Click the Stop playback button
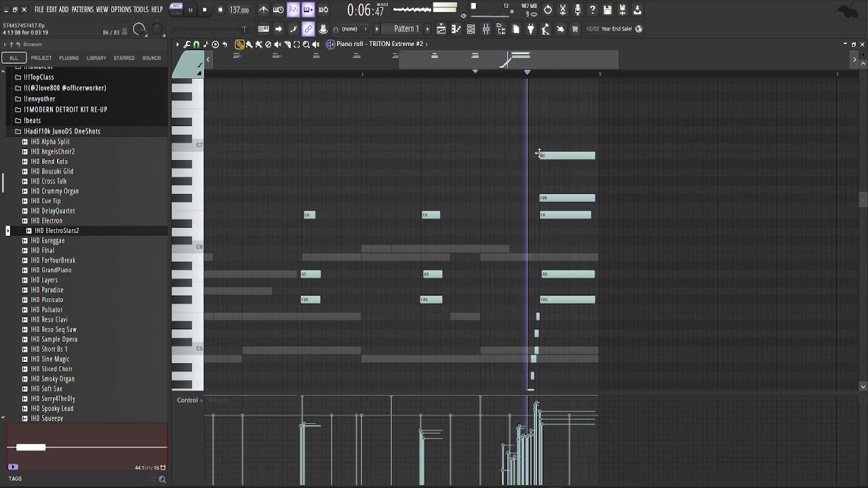Image resolution: width=868 pixels, height=488 pixels. click(x=205, y=9)
